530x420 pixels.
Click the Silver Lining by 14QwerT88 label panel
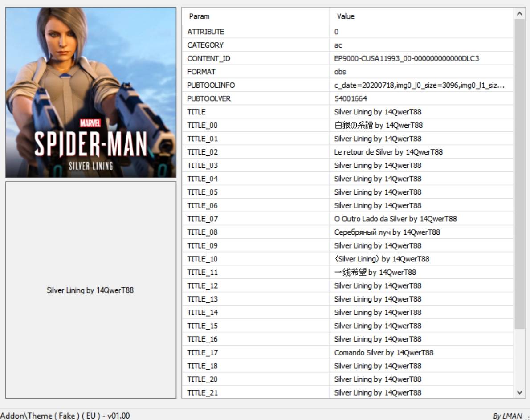click(91, 290)
